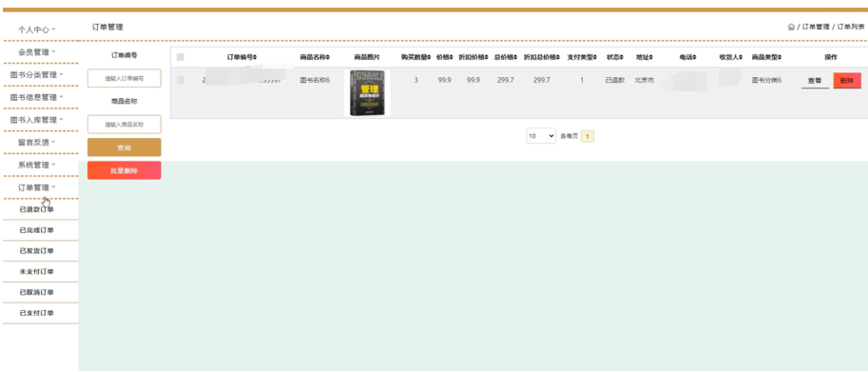Sort the table by 购买数量 column
Screen dimensions: 868x372
(x=415, y=57)
